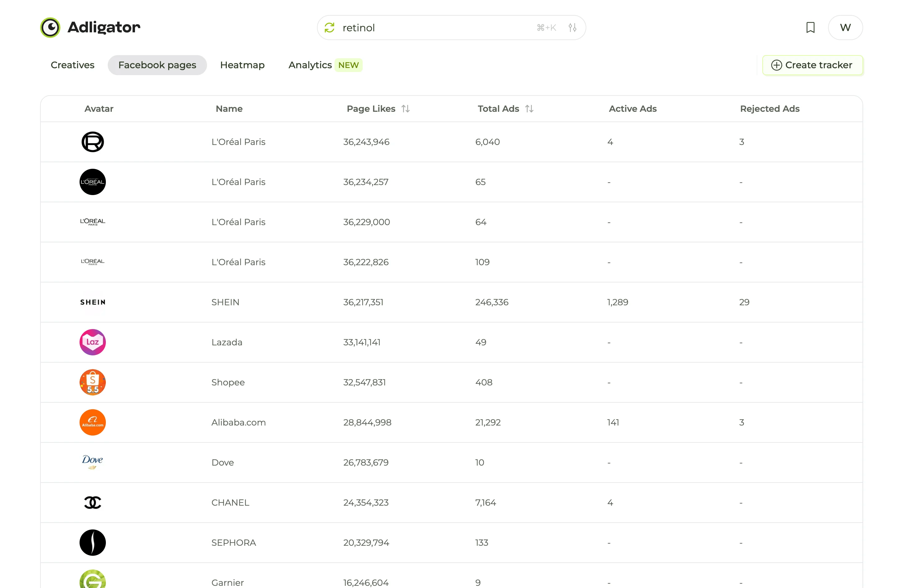Click the Rejected Ads column header
The width and height of the screenshot is (902, 588).
pyautogui.click(x=770, y=109)
